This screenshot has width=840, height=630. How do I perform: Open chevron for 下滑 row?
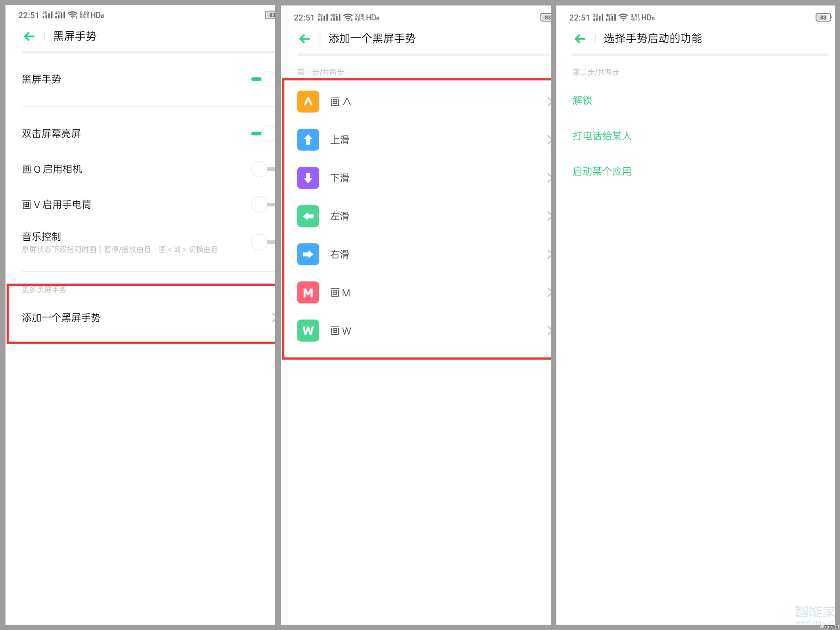[549, 178]
